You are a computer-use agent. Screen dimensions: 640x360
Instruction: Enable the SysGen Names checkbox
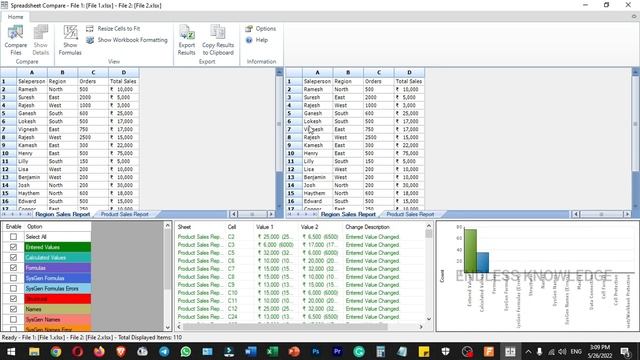coord(13,319)
